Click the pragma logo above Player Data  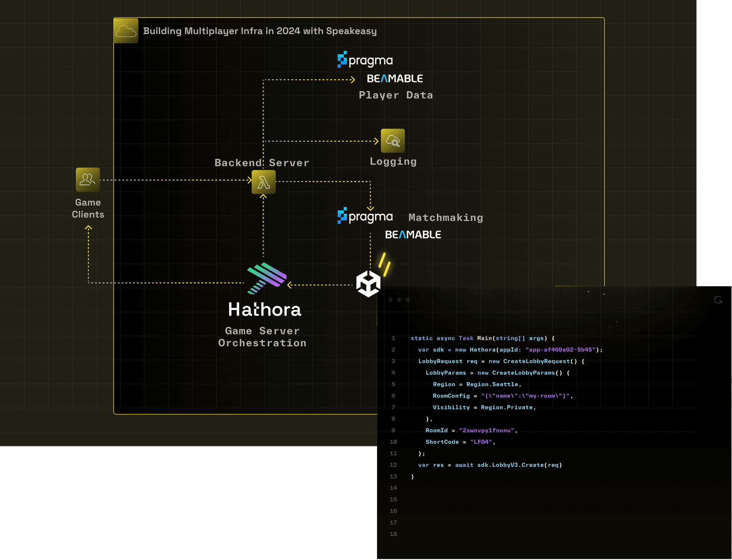[364, 60]
